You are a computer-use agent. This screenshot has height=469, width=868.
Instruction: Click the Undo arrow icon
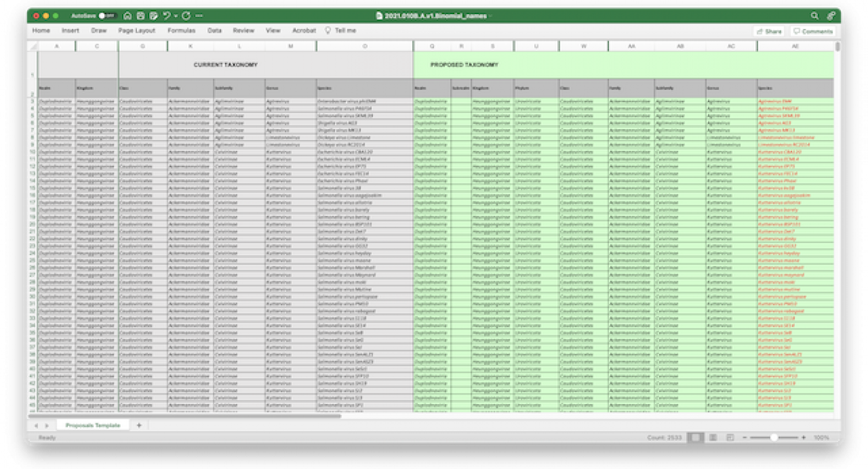167,15
